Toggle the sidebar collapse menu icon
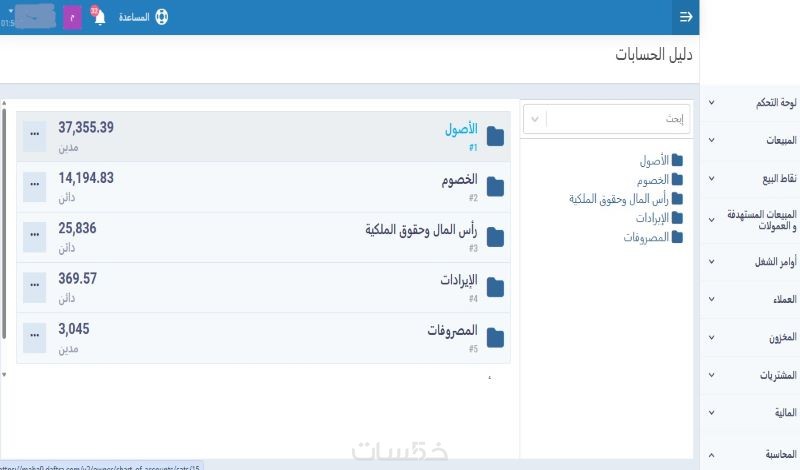Viewport: 800px width, 470px height. [686, 17]
